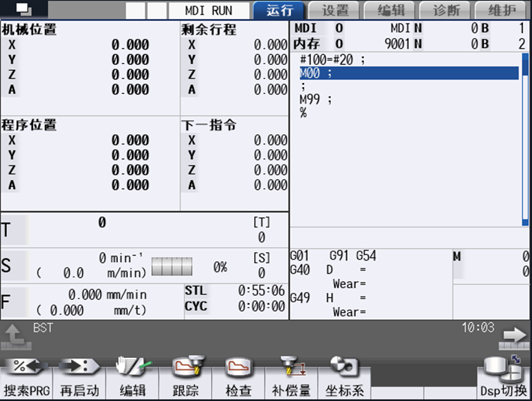This screenshot has width=532, height=401.
Task: Select the M99 program line
Action: coord(315,100)
